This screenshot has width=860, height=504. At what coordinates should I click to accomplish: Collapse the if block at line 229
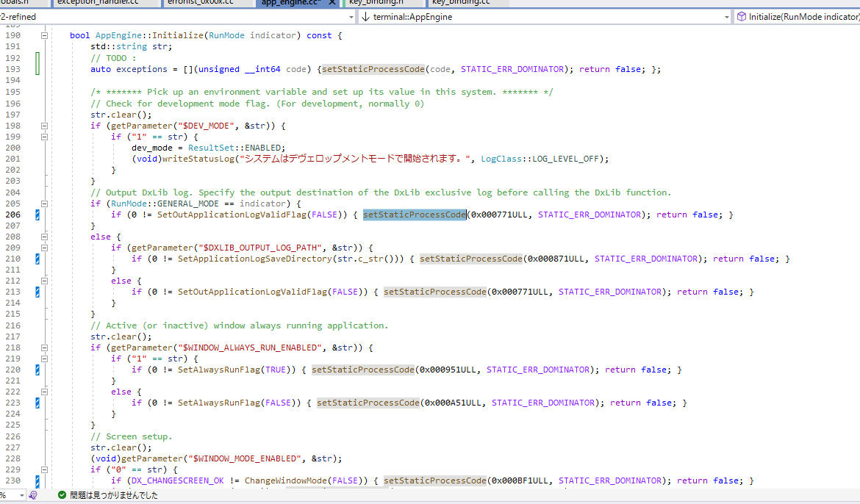coord(44,470)
